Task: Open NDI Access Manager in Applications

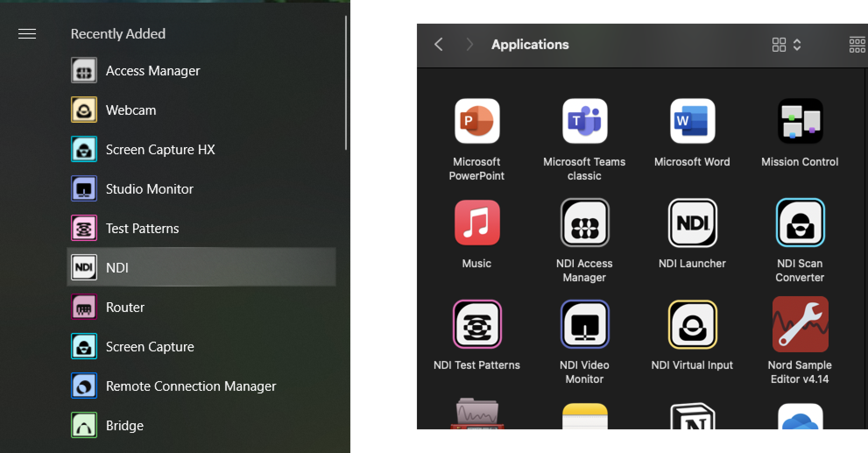Action: tap(585, 223)
